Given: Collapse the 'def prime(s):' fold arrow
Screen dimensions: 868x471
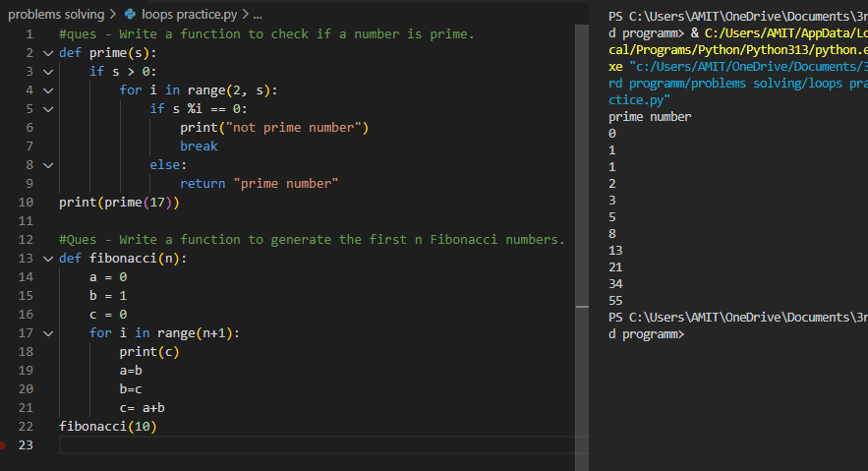Looking at the screenshot, I should [48, 53].
